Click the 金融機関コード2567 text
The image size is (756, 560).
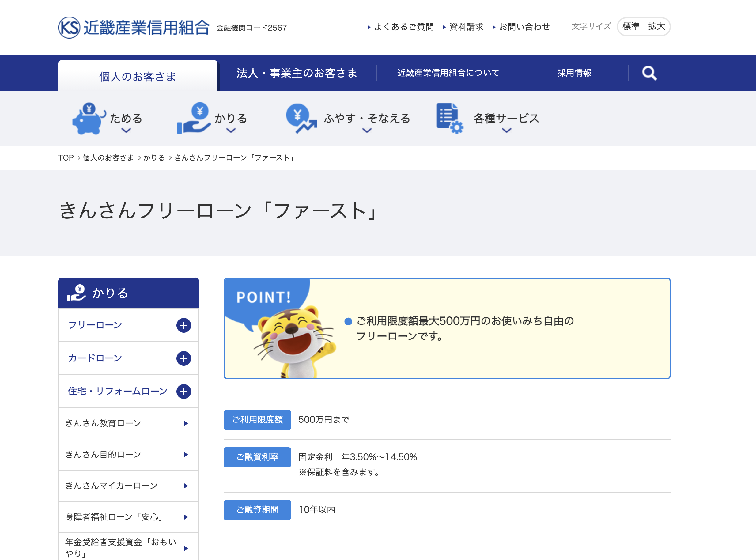pyautogui.click(x=251, y=28)
